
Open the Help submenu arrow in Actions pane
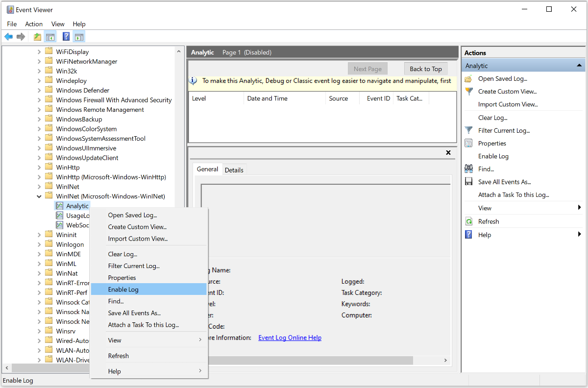(x=580, y=235)
